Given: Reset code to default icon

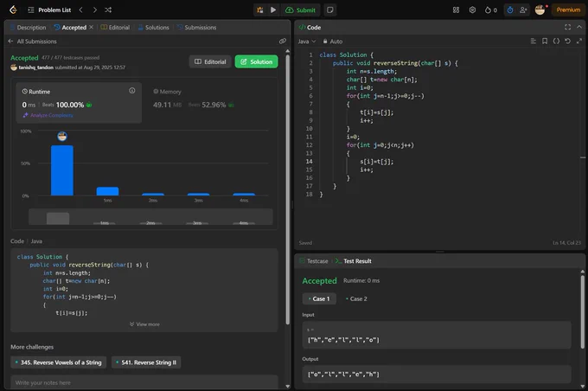Looking at the screenshot, I should [x=568, y=42].
